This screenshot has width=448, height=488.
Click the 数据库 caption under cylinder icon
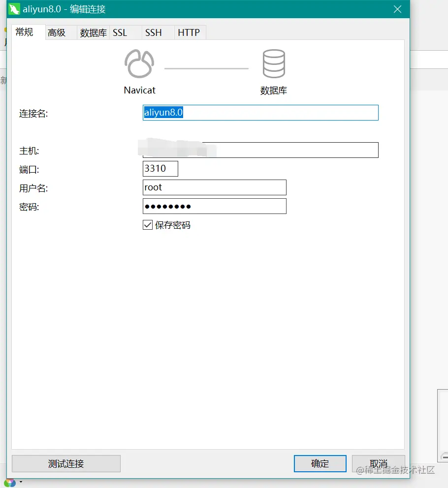click(274, 91)
